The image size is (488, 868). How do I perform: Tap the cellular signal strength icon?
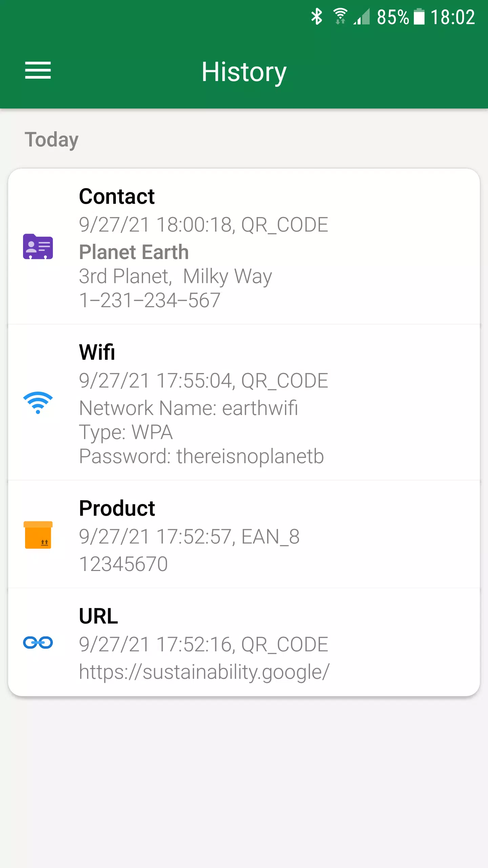(x=362, y=17)
